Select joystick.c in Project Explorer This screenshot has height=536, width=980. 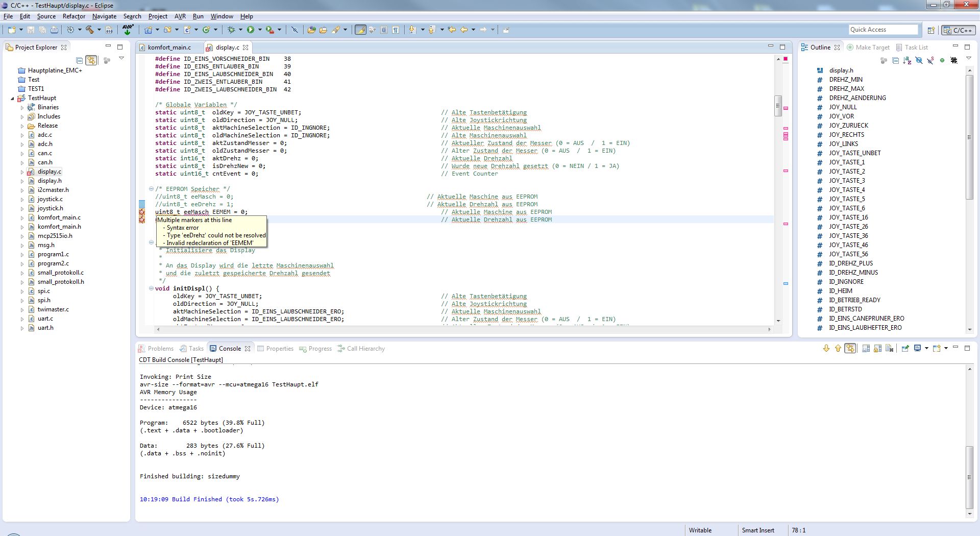[x=50, y=199]
